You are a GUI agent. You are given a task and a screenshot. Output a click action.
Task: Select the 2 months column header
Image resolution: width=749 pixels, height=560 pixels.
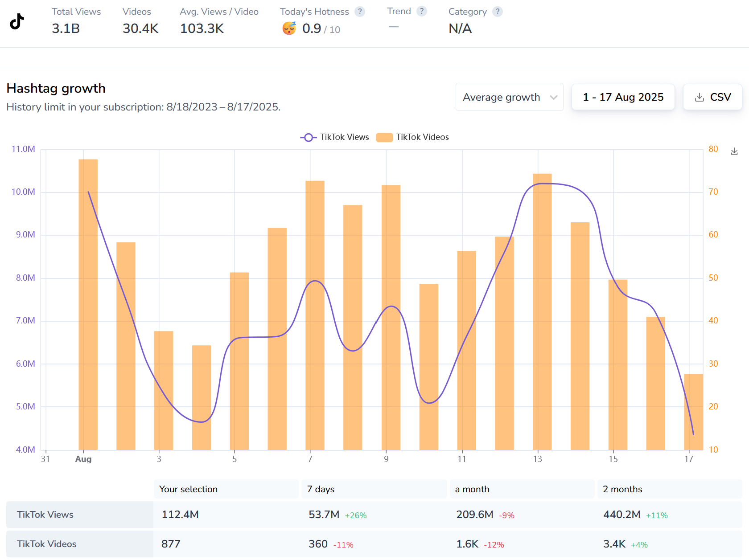click(669, 489)
